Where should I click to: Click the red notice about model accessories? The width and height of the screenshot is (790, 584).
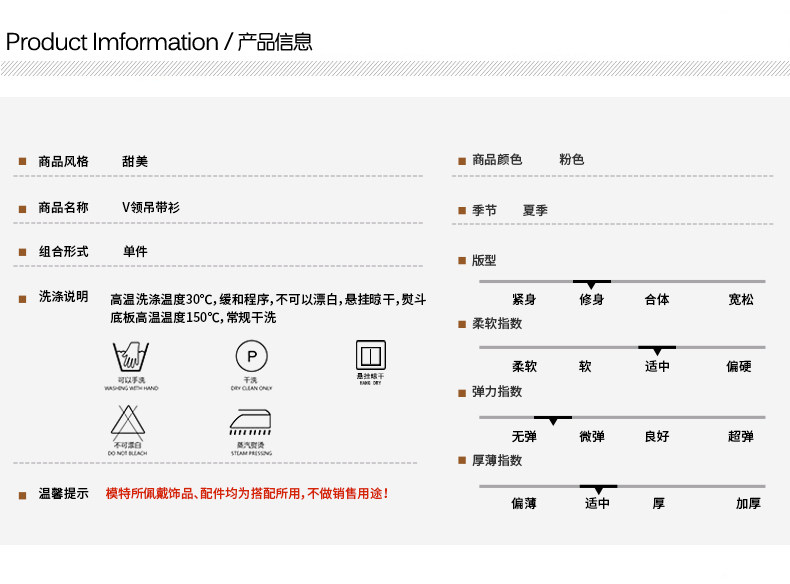(x=247, y=493)
